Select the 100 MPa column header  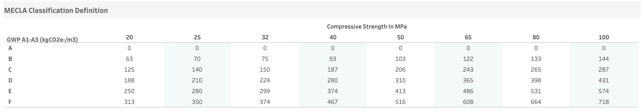point(604,37)
